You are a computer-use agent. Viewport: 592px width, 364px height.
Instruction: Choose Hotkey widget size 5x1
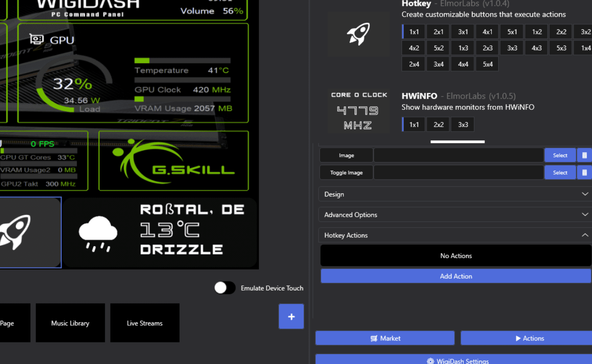point(512,32)
